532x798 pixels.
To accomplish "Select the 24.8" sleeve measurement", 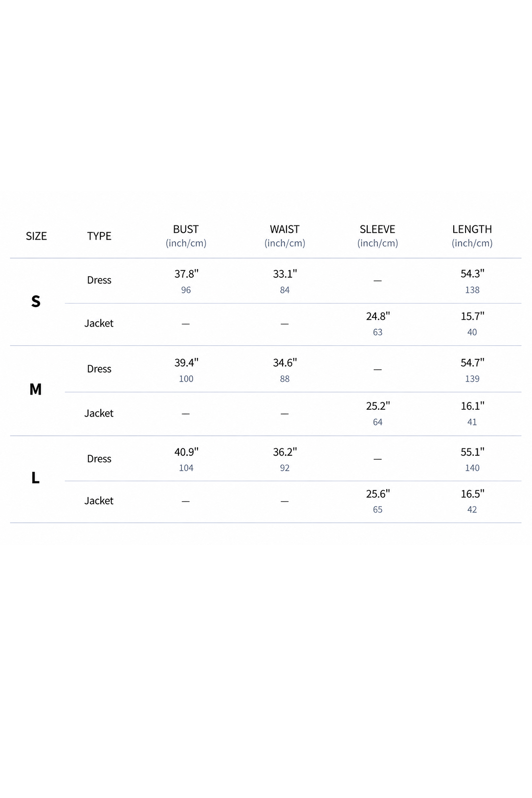I will click(378, 316).
